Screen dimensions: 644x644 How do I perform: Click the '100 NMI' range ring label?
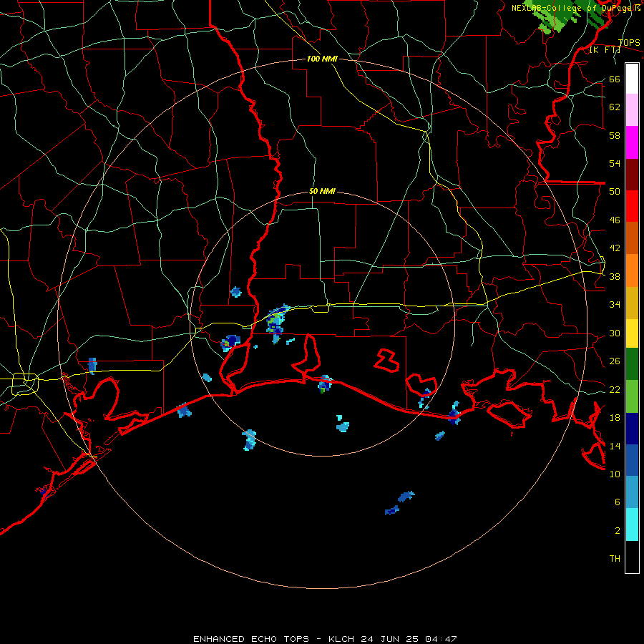[322, 59]
